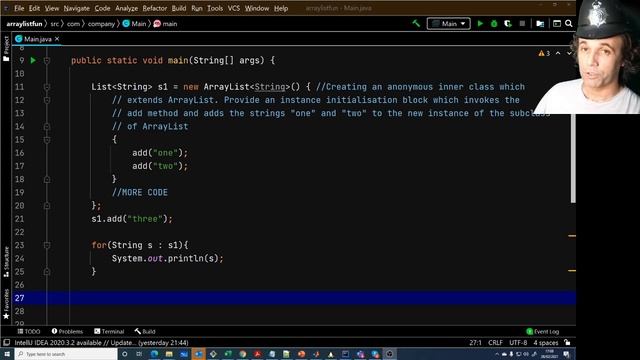Select the Main.java editor tab
The width and height of the screenshot is (640, 360).
coord(38,39)
